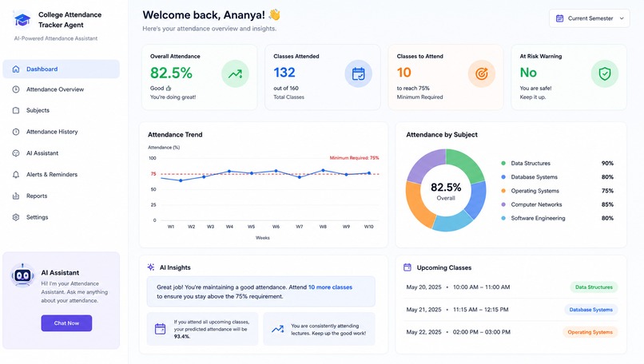Navigate to Attendance History

click(x=62, y=132)
